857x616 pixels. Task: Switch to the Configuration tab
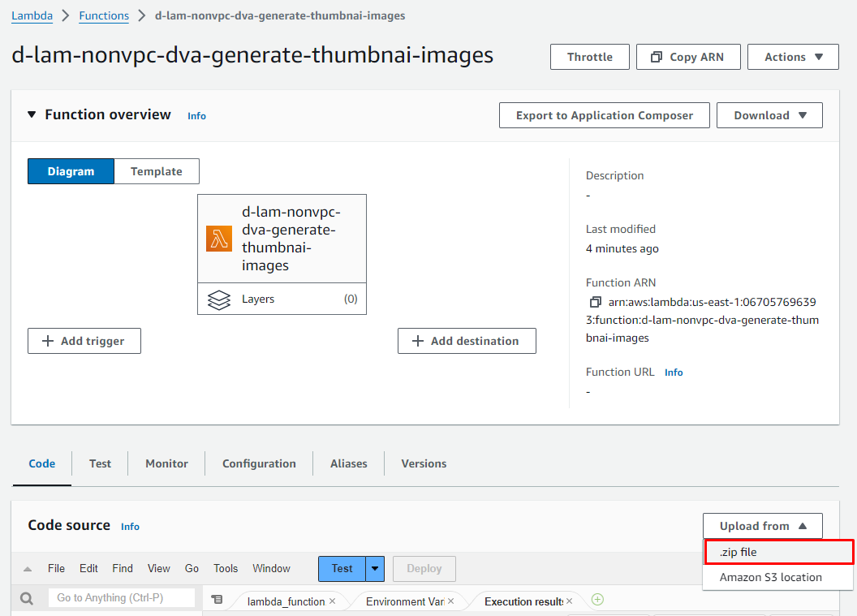pyautogui.click(x=259, y=463)
